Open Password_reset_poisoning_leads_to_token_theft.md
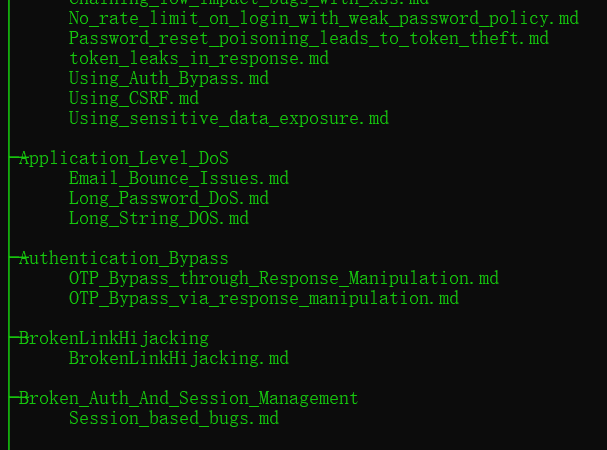The image size is (607, 450). 309,38
